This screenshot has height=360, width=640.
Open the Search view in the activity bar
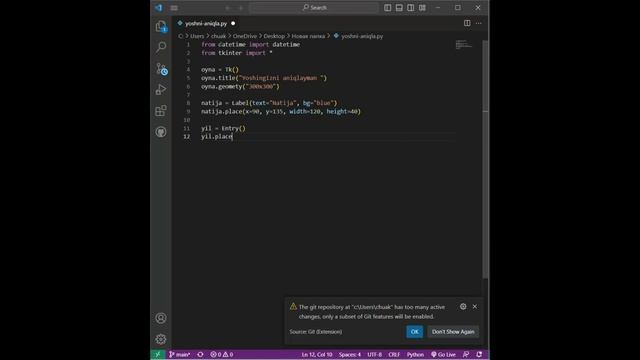161,47
